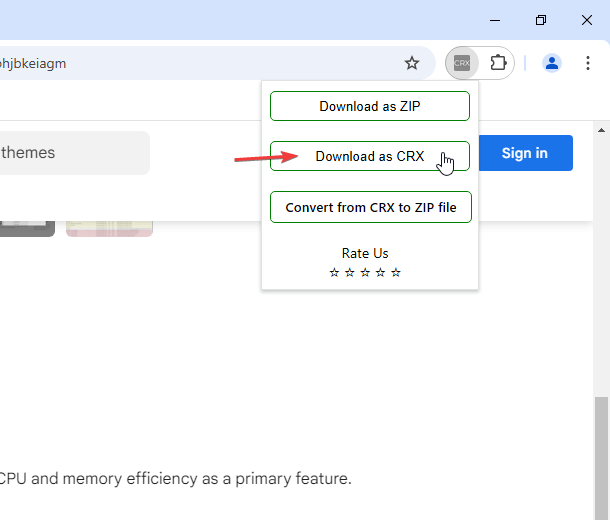This screenshot has height=520, width=610.
Task: Open the gray screenshot thumbnail
Action: 27,228
